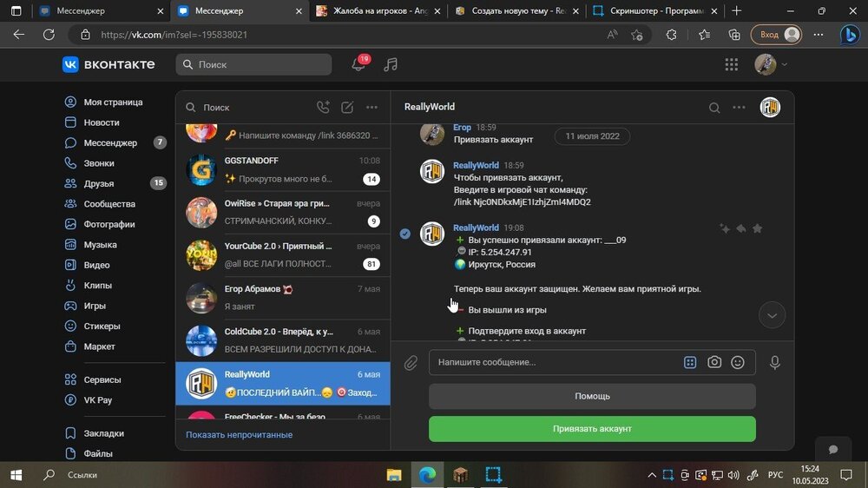Open Windows Start menu
The width and height of the screenshot is (868, 488).
point(16,475)
